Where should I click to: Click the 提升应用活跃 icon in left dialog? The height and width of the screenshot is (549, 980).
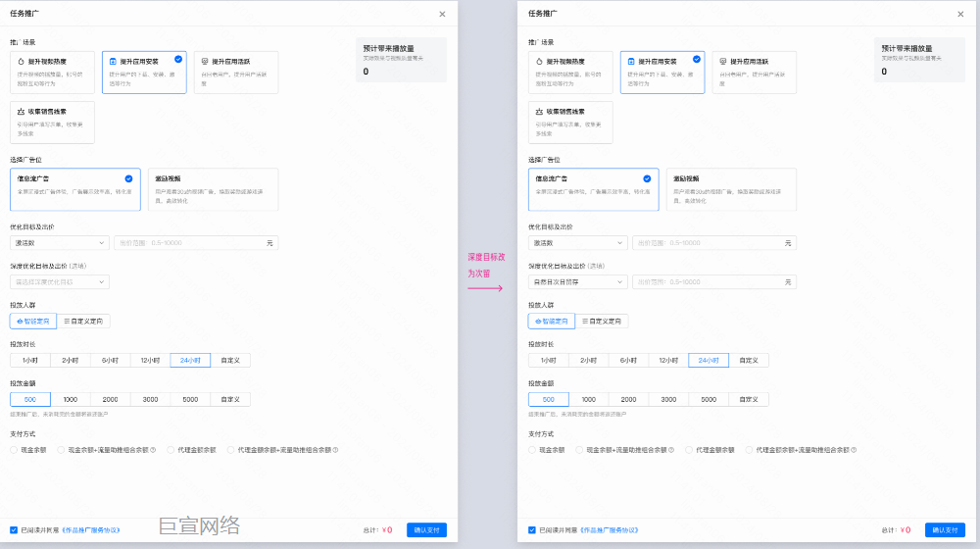point(205,62)
